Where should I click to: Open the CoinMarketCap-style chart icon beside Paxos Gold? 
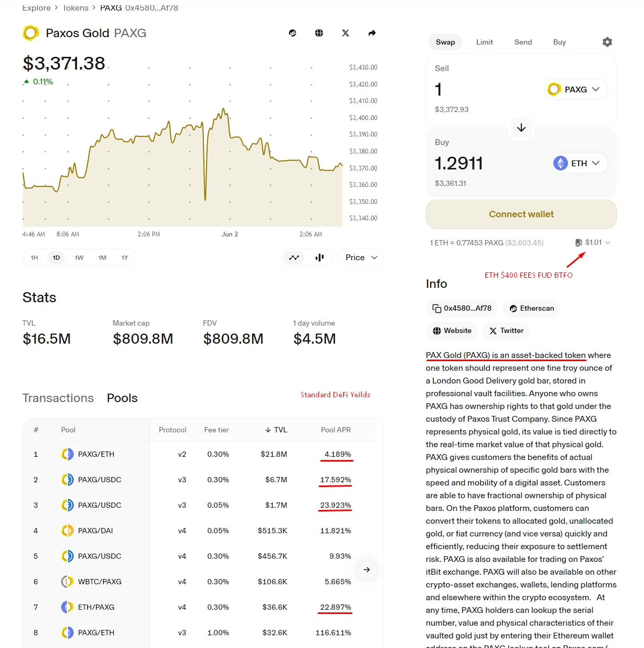click(x=293, y=33)
